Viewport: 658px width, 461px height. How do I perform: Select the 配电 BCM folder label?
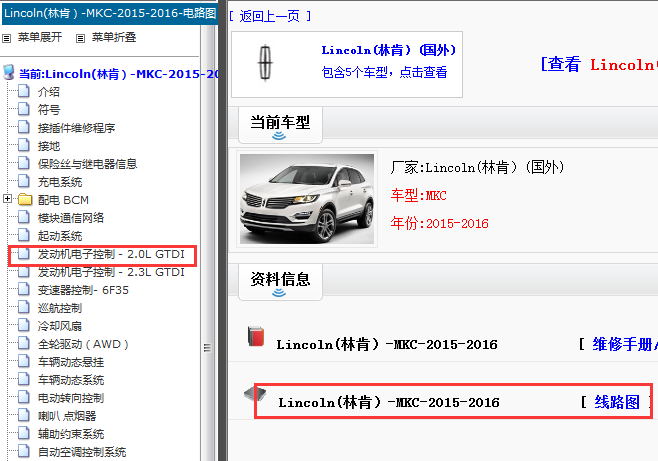63,200
